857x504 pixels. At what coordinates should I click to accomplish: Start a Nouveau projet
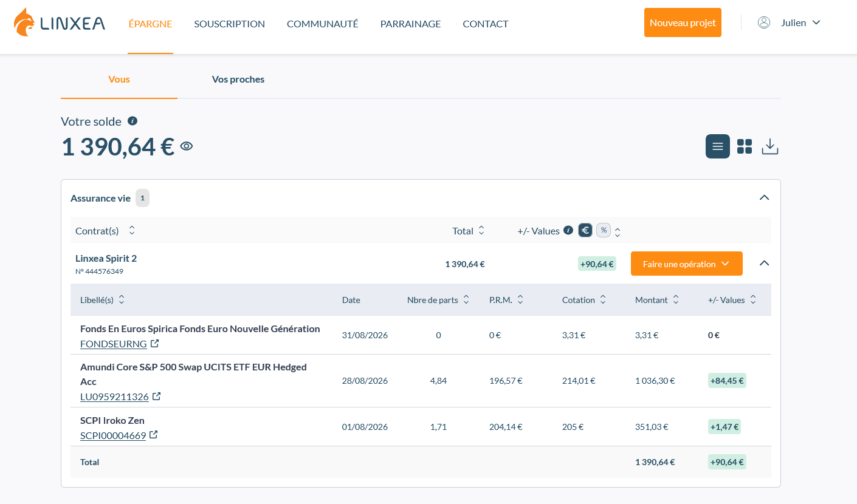[x=683, y=22]
